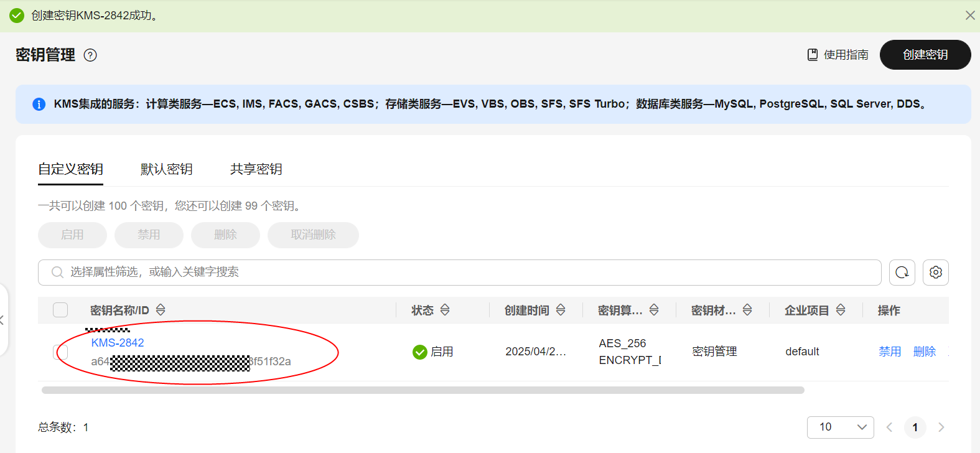Viewport: 980px width, 453px height.
Task: Open the 使用指南 guide
Action: point(838,55)
